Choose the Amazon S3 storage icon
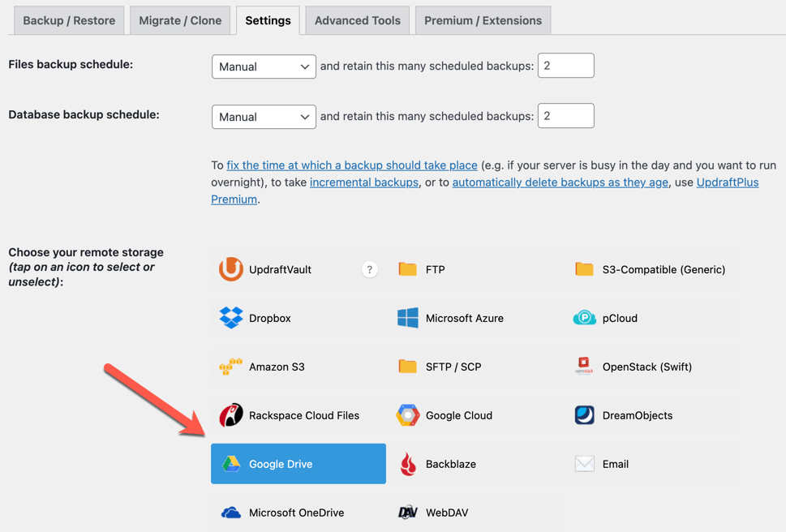 [231, 367]
